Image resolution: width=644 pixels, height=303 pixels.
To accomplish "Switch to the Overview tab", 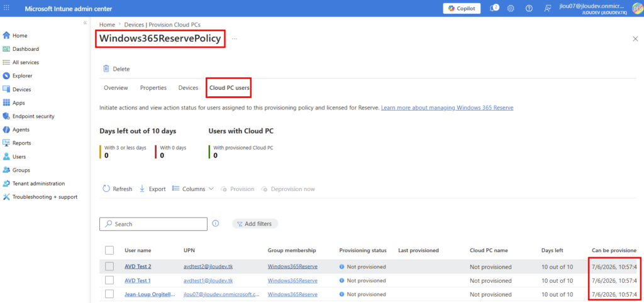I will pos(116,88).
